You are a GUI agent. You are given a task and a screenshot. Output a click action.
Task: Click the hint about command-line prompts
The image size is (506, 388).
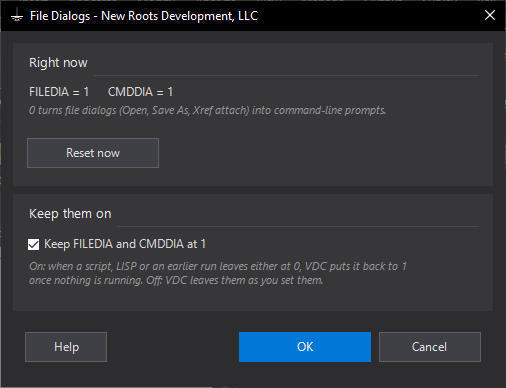point(207,110)
